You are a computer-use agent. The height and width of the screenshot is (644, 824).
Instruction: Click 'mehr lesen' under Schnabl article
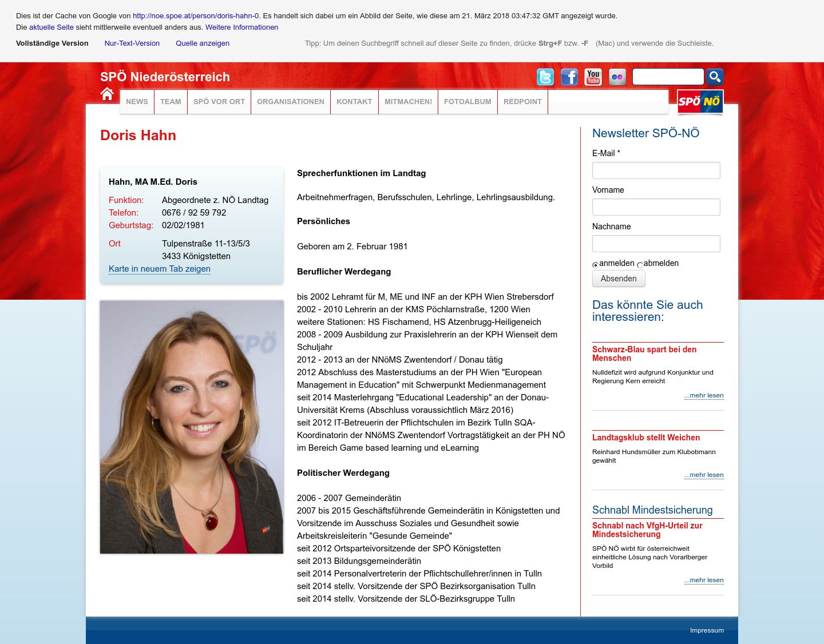(704, 580)
